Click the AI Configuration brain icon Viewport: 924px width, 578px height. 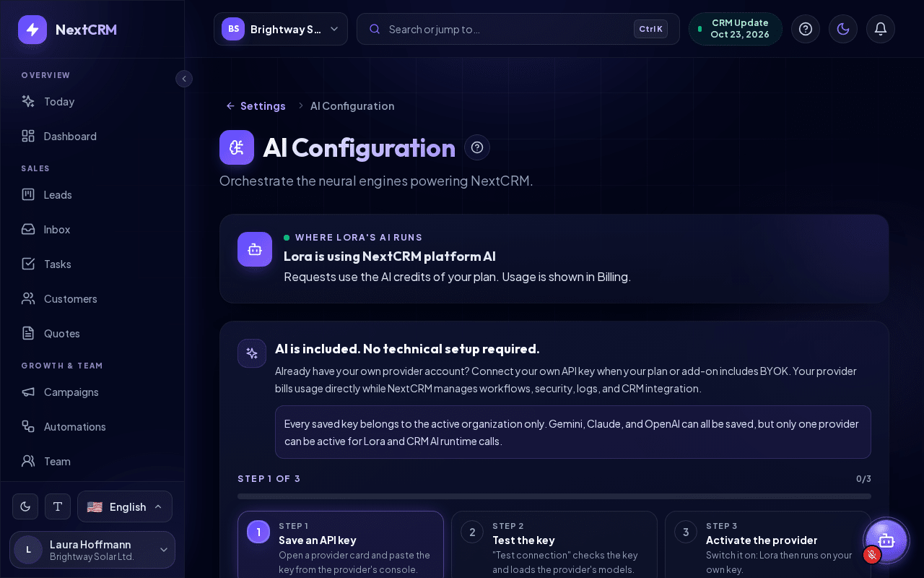point(237,147)
